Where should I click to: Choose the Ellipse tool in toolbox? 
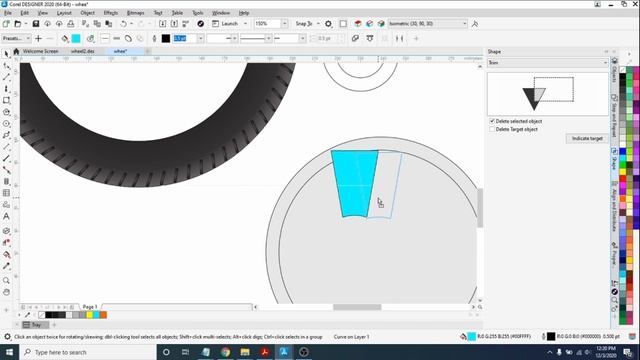coord(6,123)
